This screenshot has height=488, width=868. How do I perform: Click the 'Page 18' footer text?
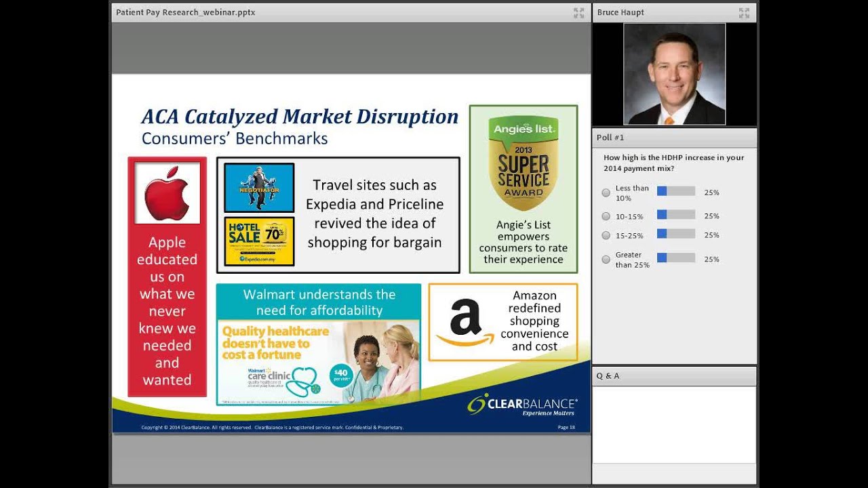click(566, 428)
